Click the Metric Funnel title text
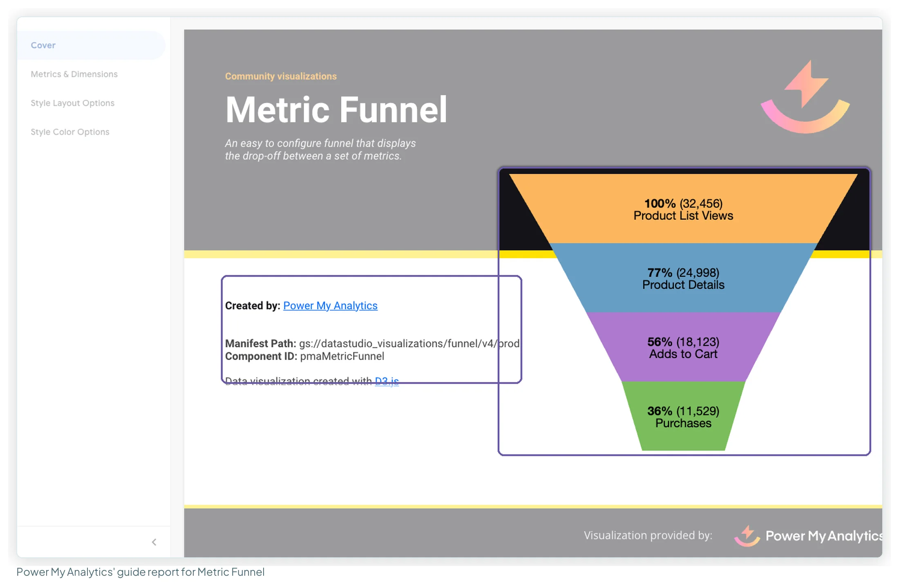The image size is (899, 588). click(x=336, y=110)
